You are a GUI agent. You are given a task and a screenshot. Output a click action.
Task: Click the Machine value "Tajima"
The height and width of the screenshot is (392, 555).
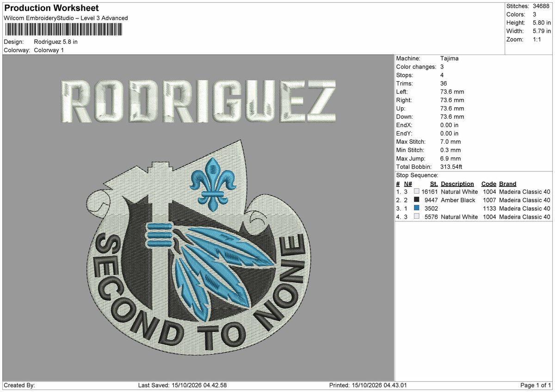(450, 58)
